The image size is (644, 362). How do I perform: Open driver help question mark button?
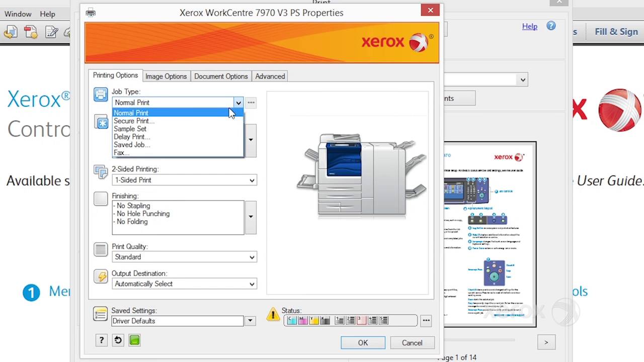pyautogui.click(x=101, y=340)
